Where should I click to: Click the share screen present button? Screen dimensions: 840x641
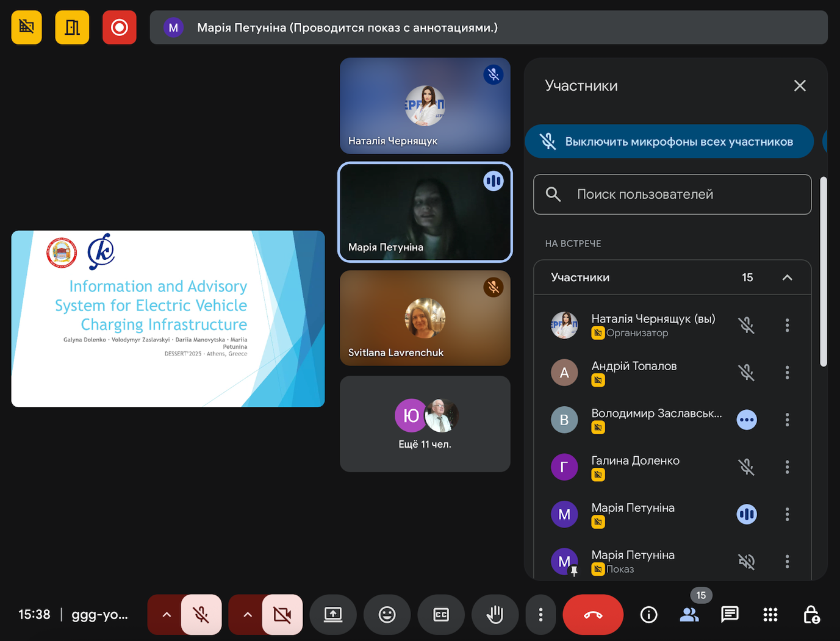tap(333, 614)
